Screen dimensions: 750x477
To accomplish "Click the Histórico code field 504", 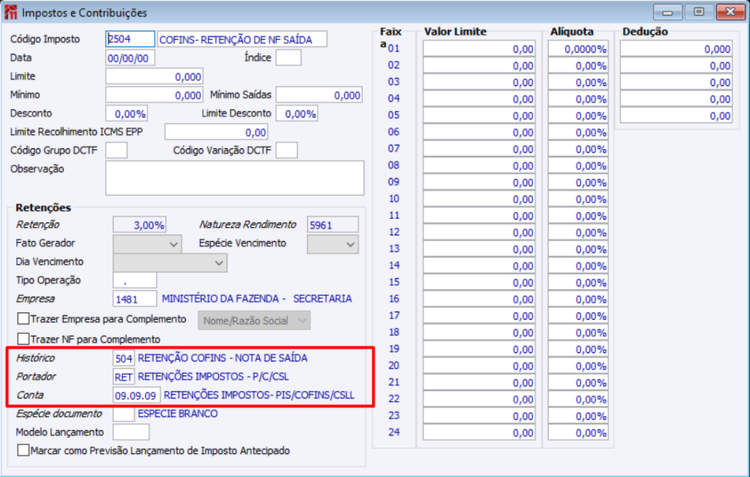I will [123, 358].
